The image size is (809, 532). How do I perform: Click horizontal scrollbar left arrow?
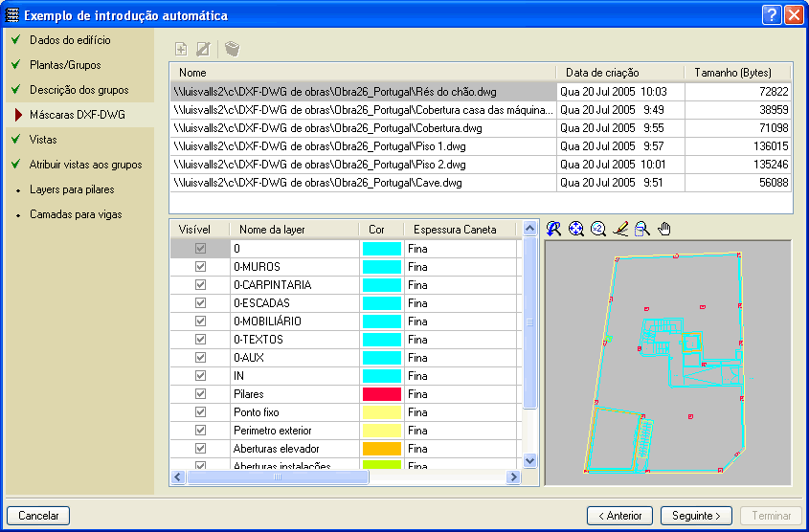[x=178, y=477]
